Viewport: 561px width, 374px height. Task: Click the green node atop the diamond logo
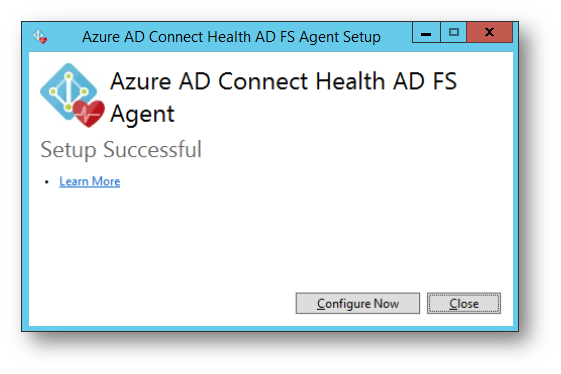(x=69, y=76)
